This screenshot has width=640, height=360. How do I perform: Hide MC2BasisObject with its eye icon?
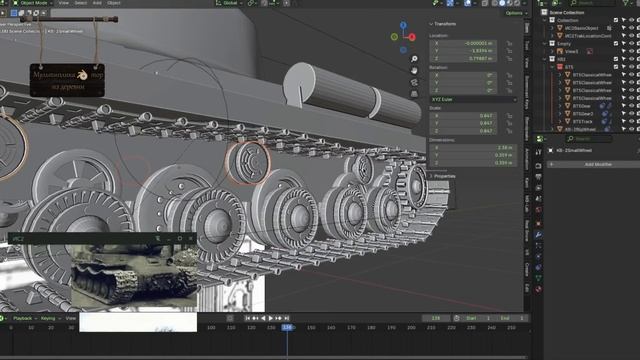click(631, 28)
